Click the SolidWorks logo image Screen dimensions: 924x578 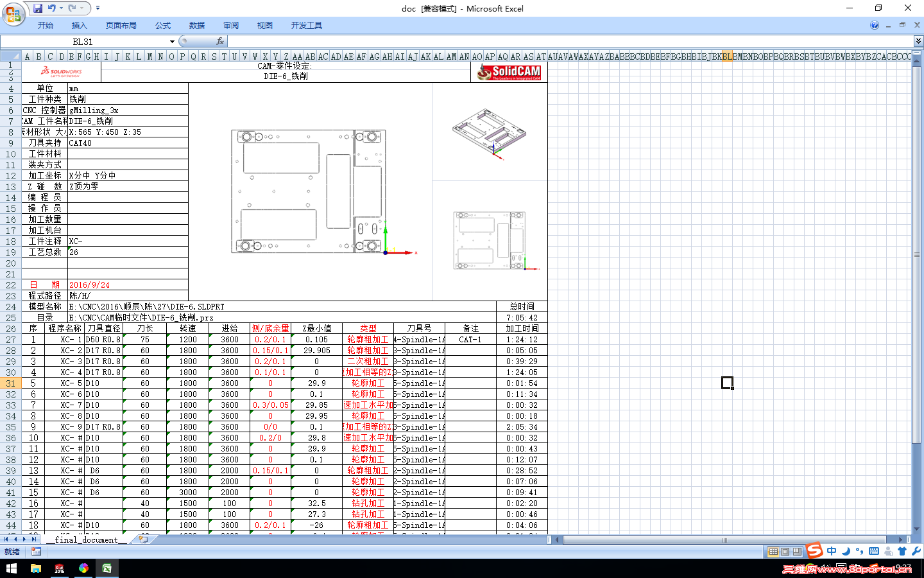(62, 71)
